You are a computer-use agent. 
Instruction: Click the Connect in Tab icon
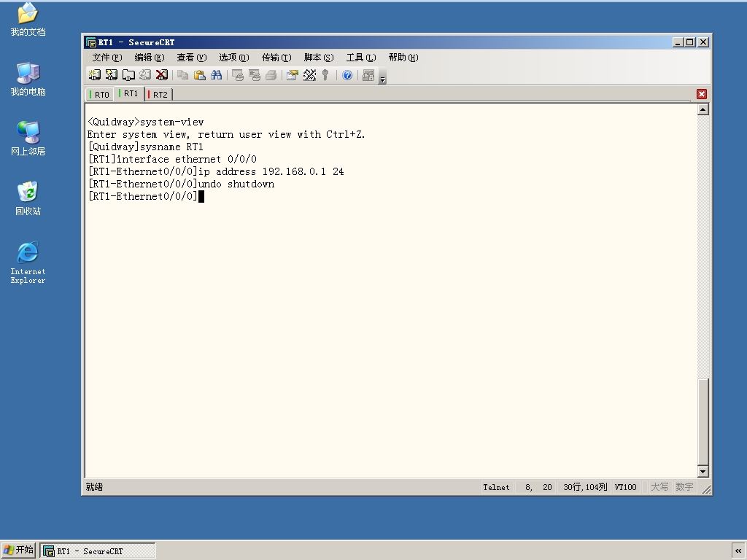pos(128,75)
